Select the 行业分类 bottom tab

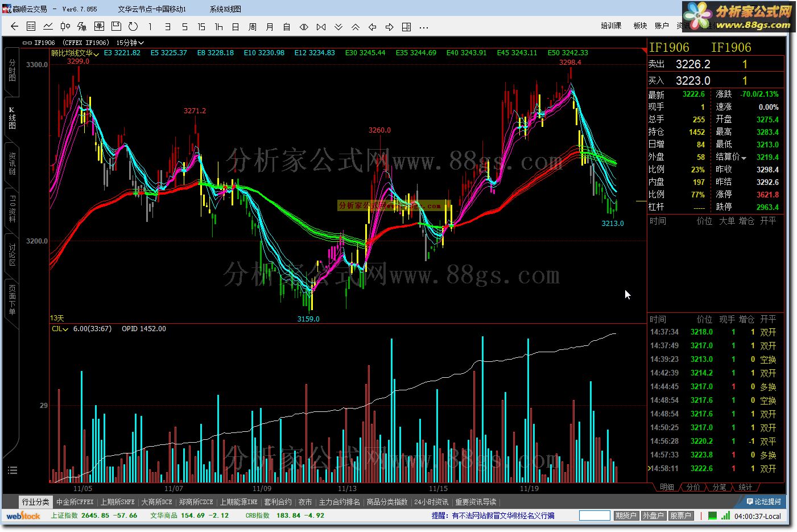click(x=36, y=502)
